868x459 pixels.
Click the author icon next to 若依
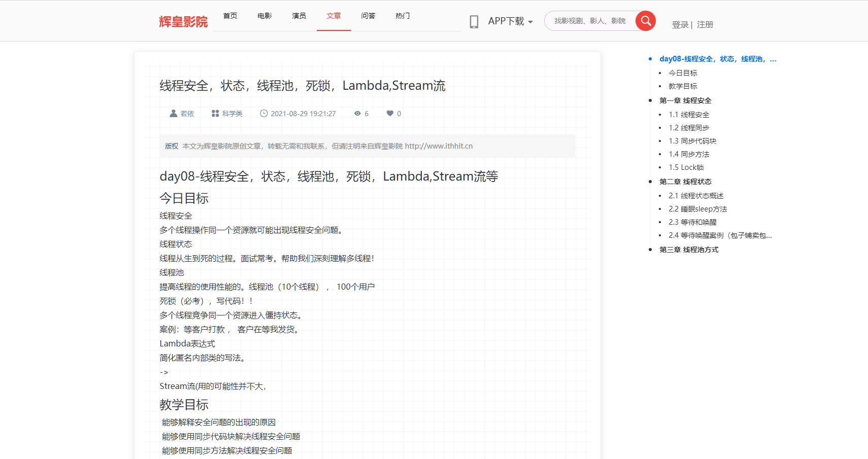173,113
